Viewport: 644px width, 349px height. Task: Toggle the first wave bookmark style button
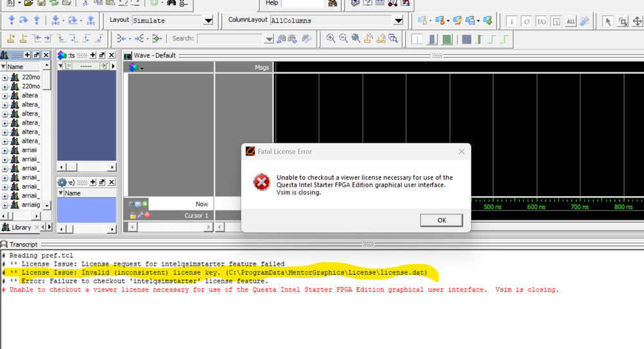pyautogui.click(x=417, y=39)
